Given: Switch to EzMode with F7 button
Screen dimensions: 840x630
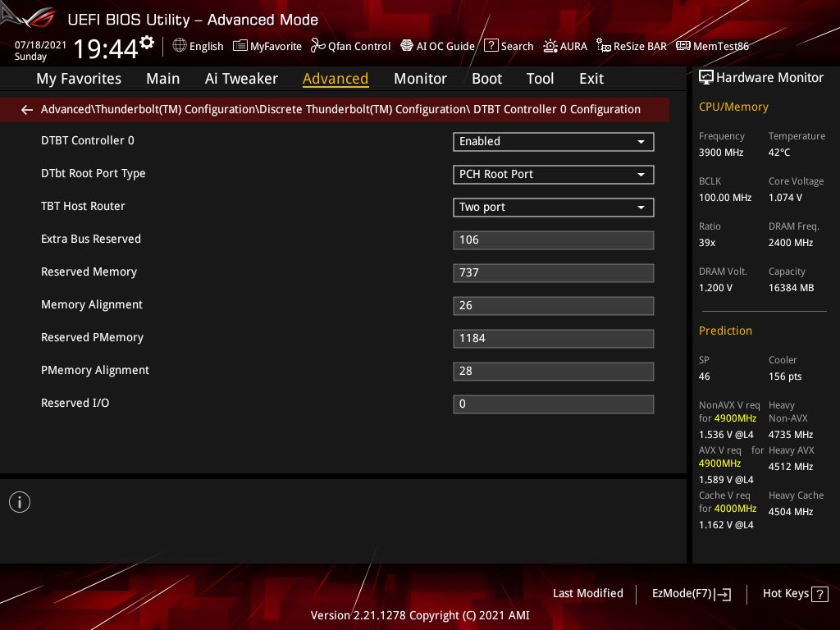Looking at the screenshot, I should (x=691, y=593).
